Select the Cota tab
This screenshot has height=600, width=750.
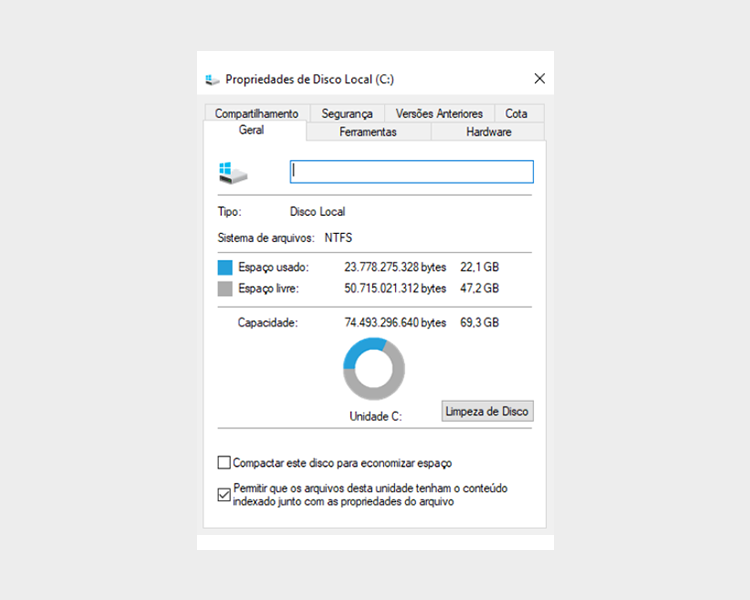pos(516,114)
